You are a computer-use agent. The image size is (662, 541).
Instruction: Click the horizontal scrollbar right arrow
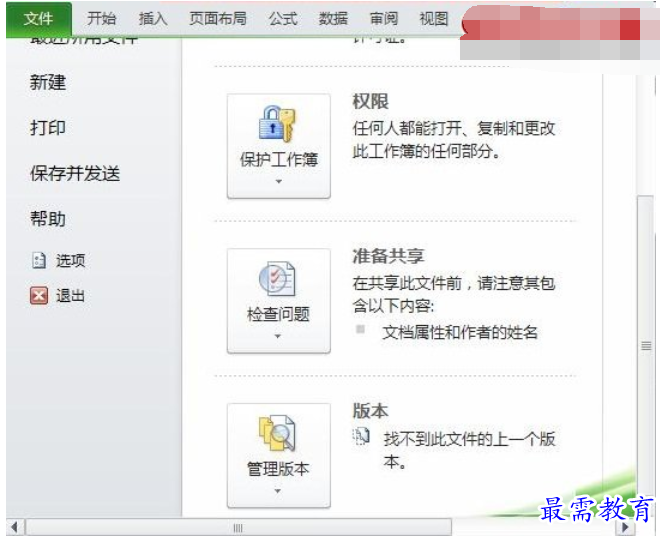625,527
